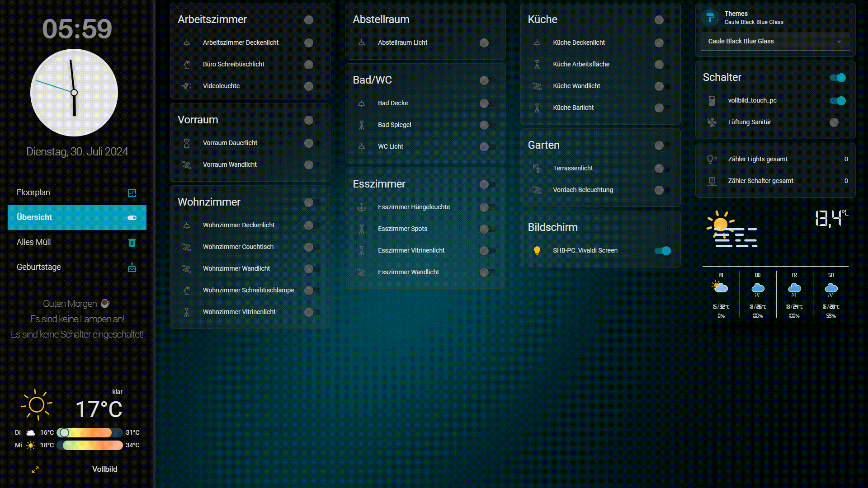Image resolution: width=868 pixels, height=488 pixels.
Task: Click the trash icon beside Alles Müll
Action: 132,243
